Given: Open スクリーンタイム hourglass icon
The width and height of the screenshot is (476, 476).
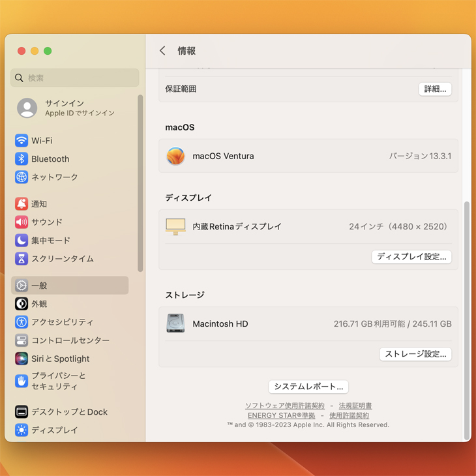Looking at the screenshot, I should [22, 259].
